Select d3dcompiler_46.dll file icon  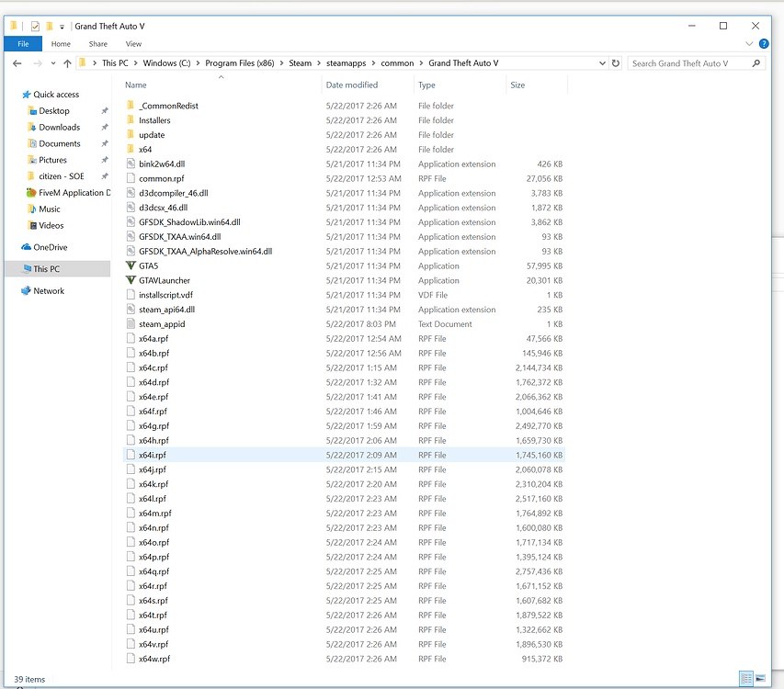tap(131, 192)
